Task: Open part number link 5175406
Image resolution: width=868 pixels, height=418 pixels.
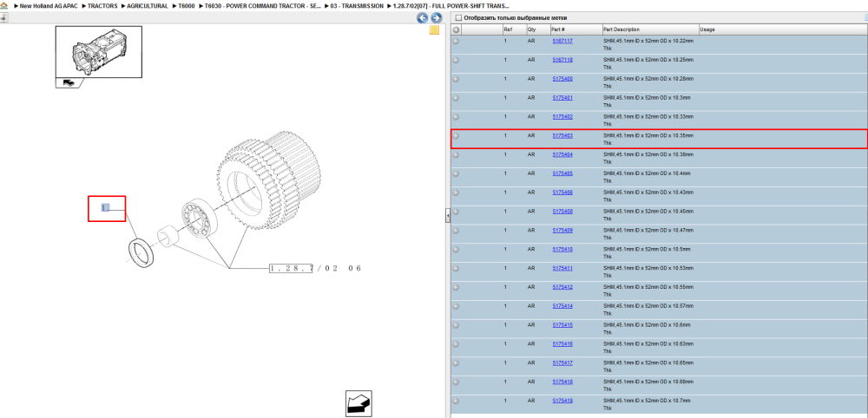Action: pos(562,193)
